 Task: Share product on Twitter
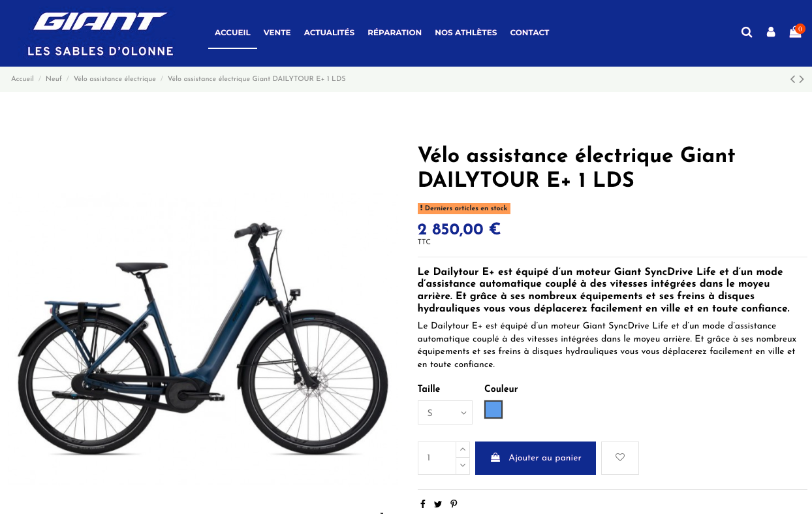coord(437,504)
